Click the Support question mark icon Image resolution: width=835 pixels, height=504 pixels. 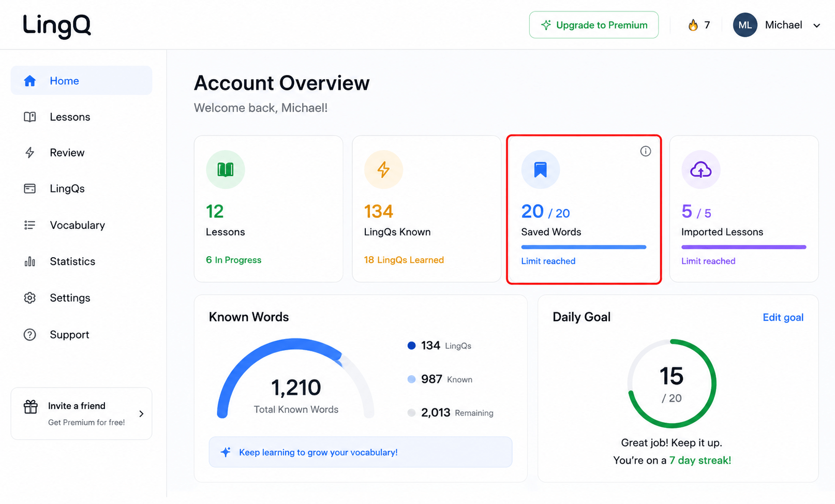click(30, 335)
